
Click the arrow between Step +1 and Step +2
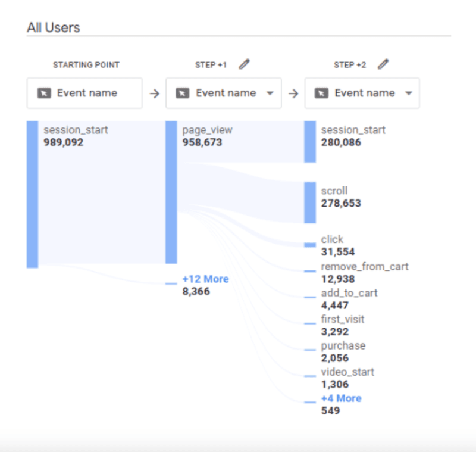pyautogui.click(x=293, y=93)
